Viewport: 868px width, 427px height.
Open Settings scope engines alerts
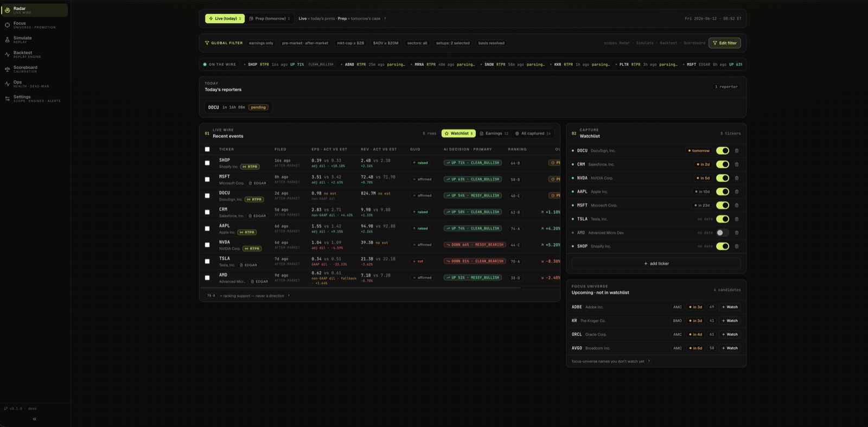pyautogui.click(x=35, y=98)
